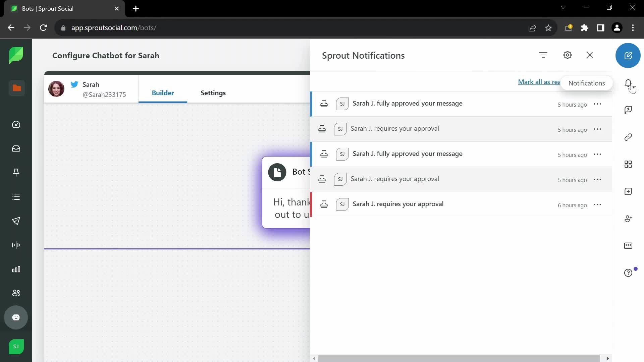The image size is (644, 362).
Task: Switch to the Settings tab
Action: point(213,93)
